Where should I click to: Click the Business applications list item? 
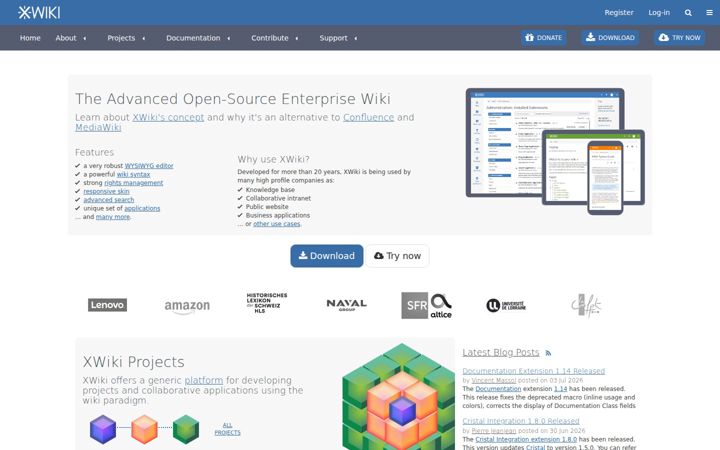click(x=278, y=215)
